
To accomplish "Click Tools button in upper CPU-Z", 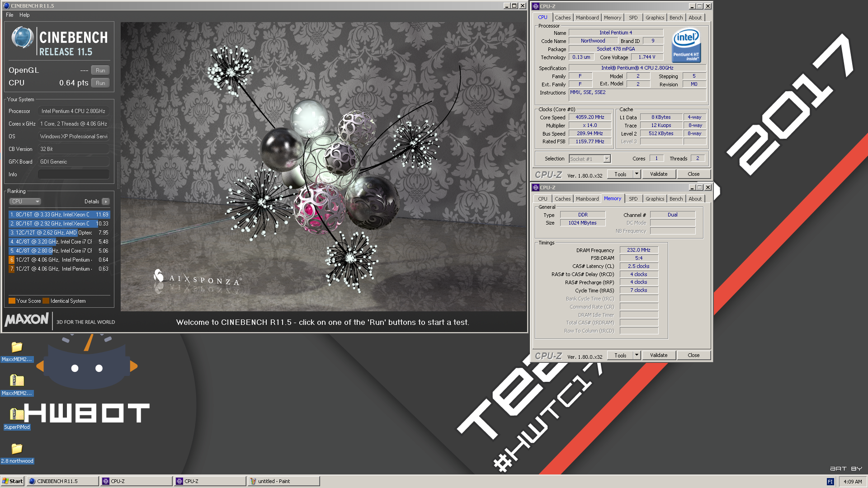I will 620,174.
